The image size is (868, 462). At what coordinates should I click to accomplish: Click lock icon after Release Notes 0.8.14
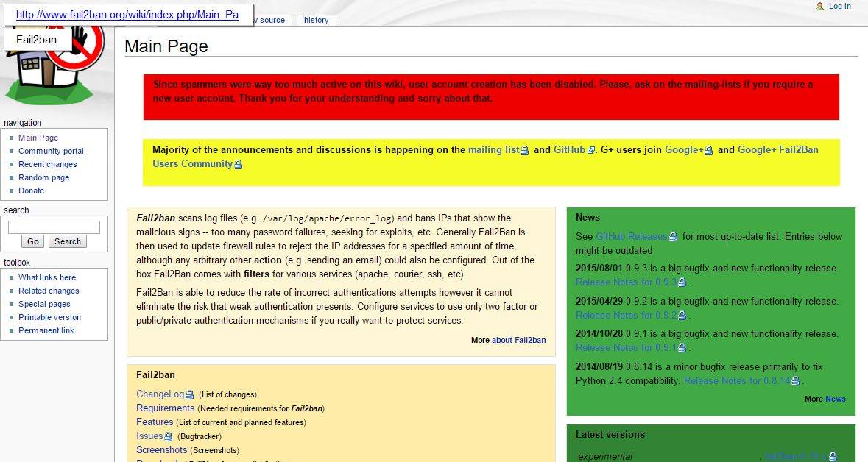(795, 381)
